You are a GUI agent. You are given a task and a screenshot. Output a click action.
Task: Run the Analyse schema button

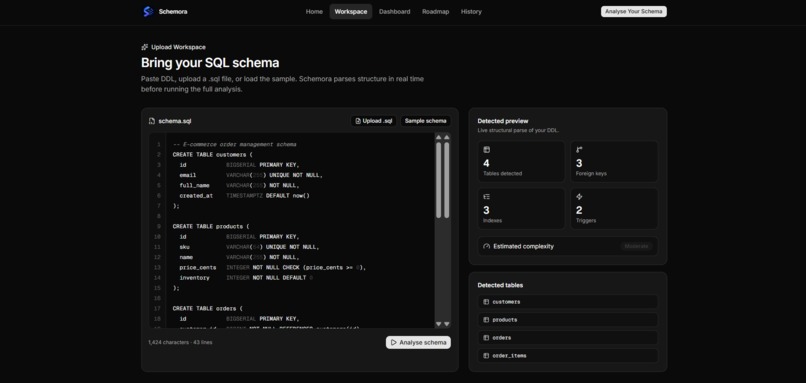pyautogui.click(x=418, y=342)
